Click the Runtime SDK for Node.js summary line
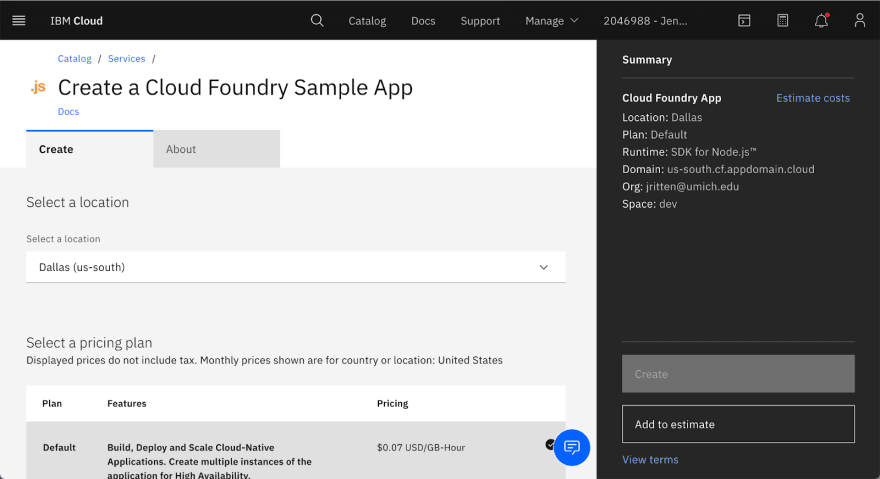Viewport: 880px width, 479px height. (x=689, y=152)
